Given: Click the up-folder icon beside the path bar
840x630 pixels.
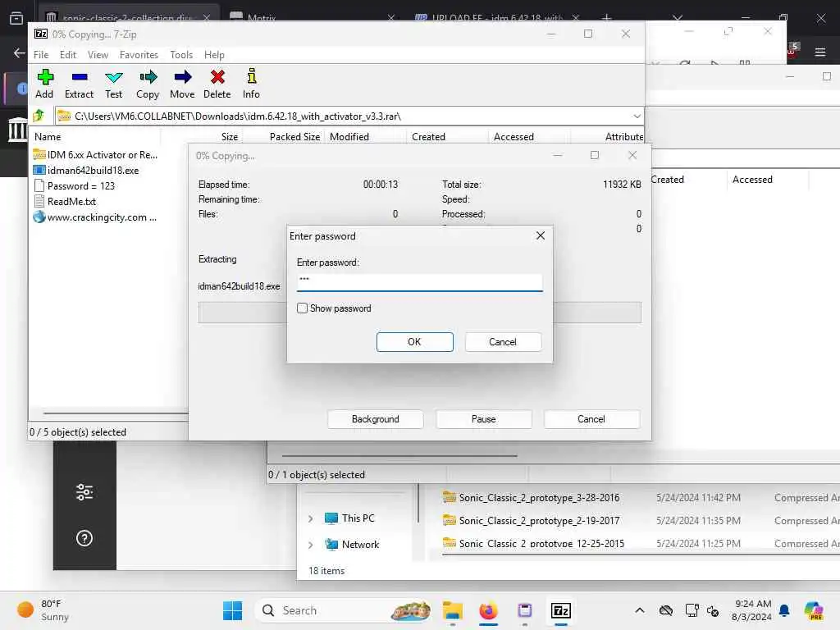Looking at the screenshot, I should (39, 116).
